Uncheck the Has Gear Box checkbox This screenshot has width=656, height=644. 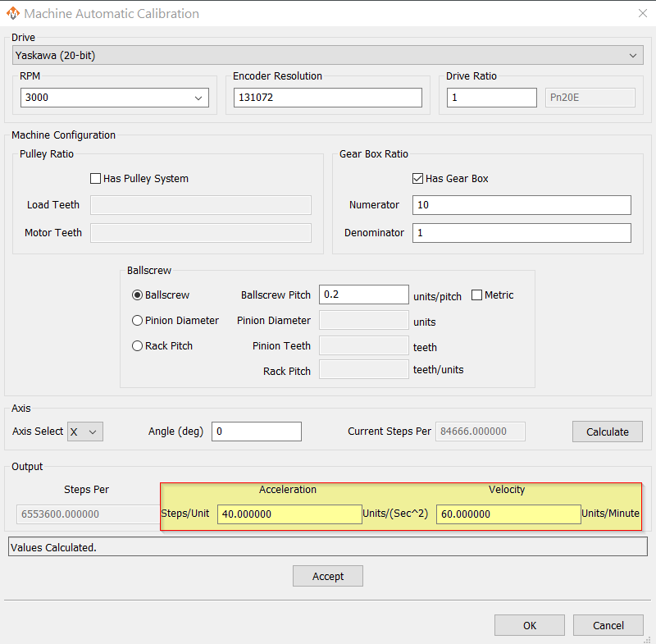(418, 178)
